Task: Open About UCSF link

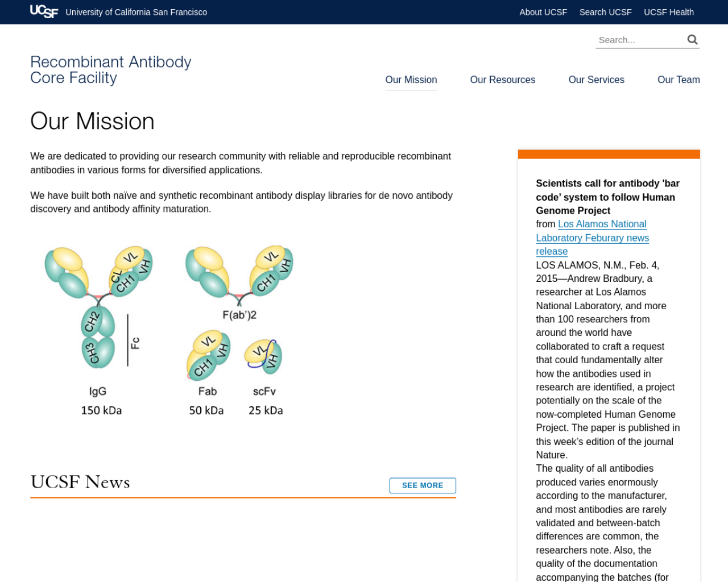Action: (x=543, y=12)
